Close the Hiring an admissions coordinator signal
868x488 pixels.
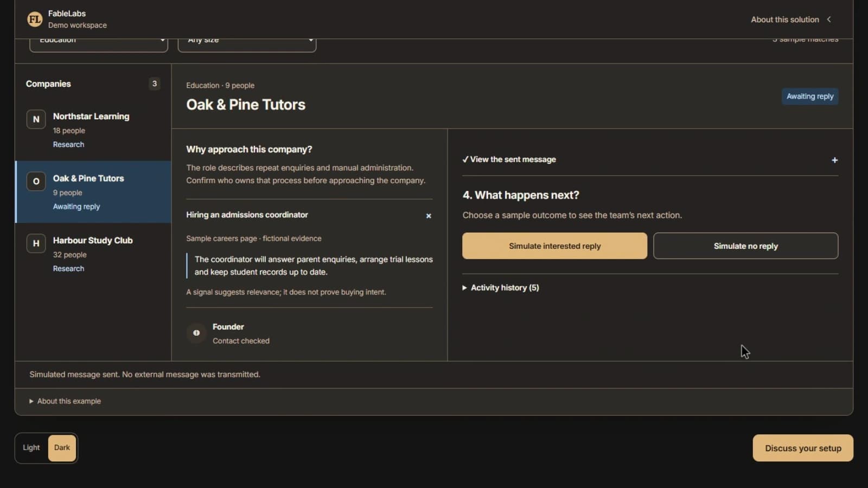[x=429, y=216]
